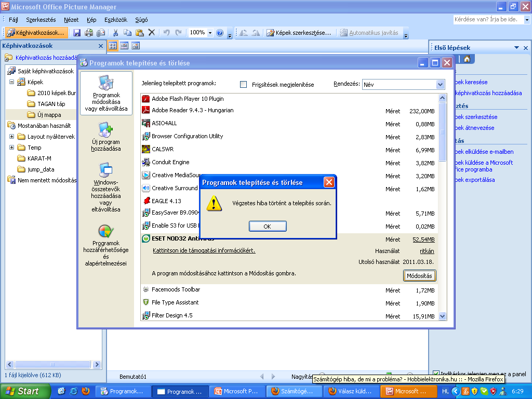Viewport: 532px width, 399px height.
Task: Click the Módosítás button for ESET NOD32
Action: tap(419, 276)
